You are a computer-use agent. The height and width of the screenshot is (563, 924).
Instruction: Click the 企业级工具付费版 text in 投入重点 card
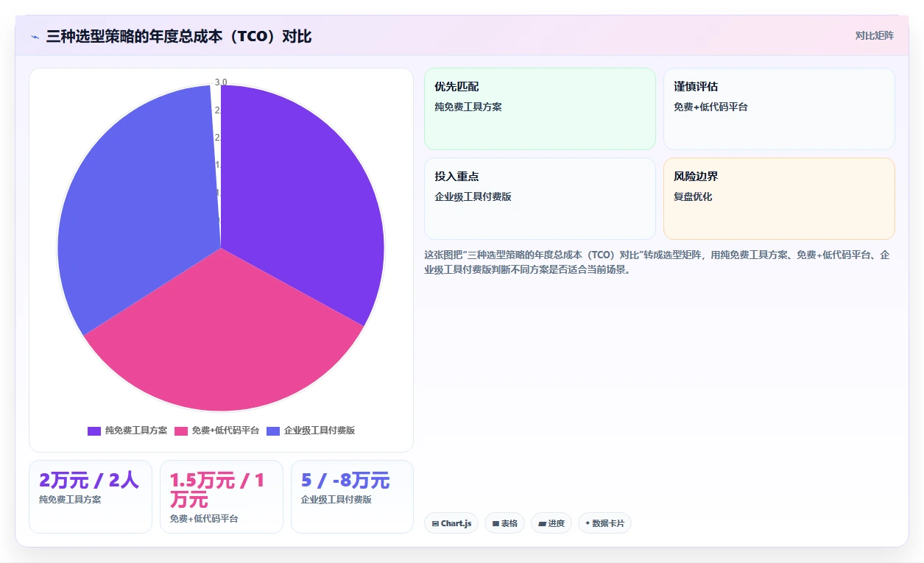pos(473,196)
